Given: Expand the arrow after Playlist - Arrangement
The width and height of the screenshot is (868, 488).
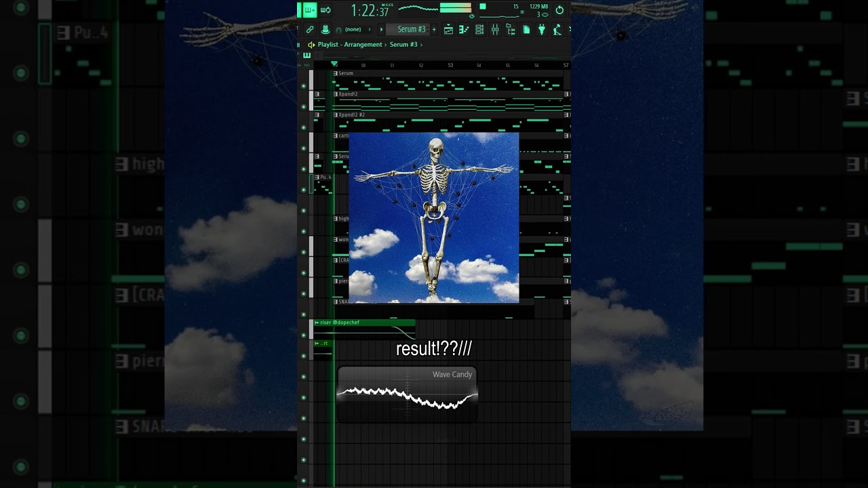Looking at the screenshot, I should coord(386,45).
